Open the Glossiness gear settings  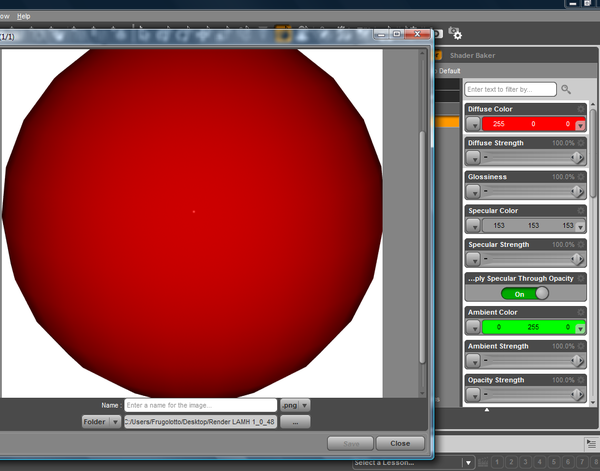(x=581, y=177)
